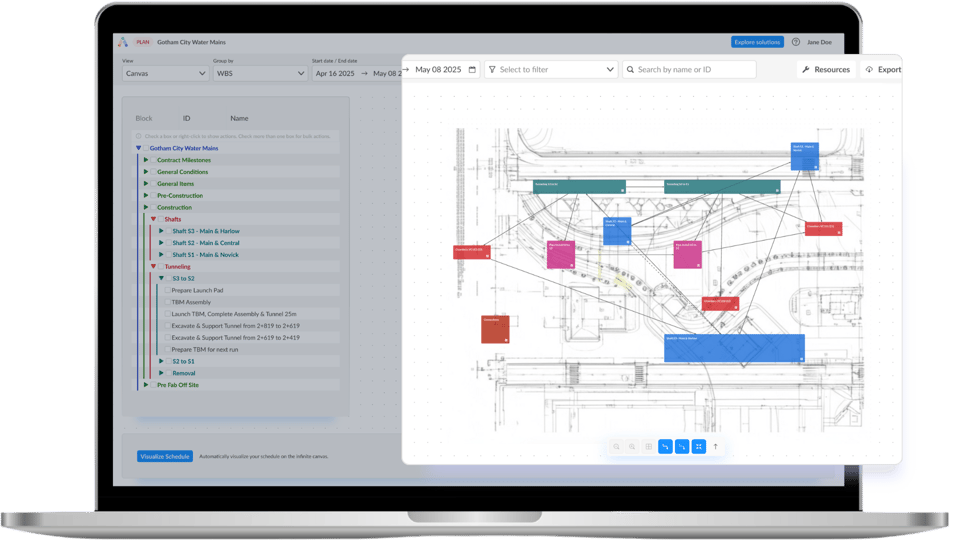The width and height of the screenshot is (960, 540).
Task: Collapse the S3 to S2 node
Action: [x=162, y=278]
